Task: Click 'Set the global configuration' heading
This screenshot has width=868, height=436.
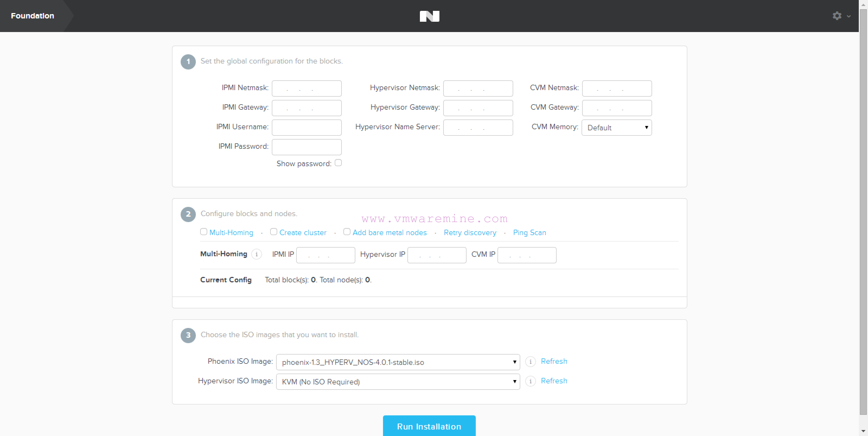Action: click(272, 61)
